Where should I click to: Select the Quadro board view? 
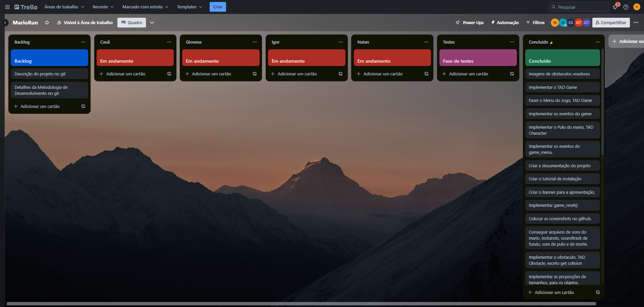click(131, 22)
